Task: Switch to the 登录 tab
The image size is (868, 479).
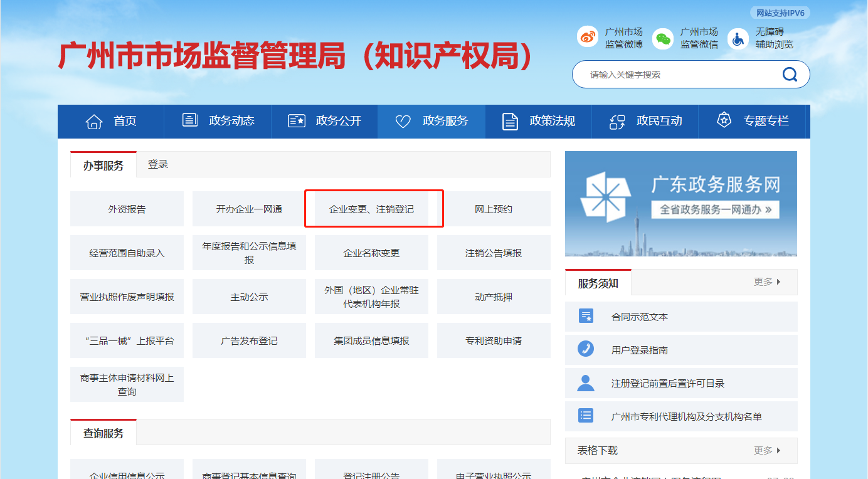Action: pos(157,164)
